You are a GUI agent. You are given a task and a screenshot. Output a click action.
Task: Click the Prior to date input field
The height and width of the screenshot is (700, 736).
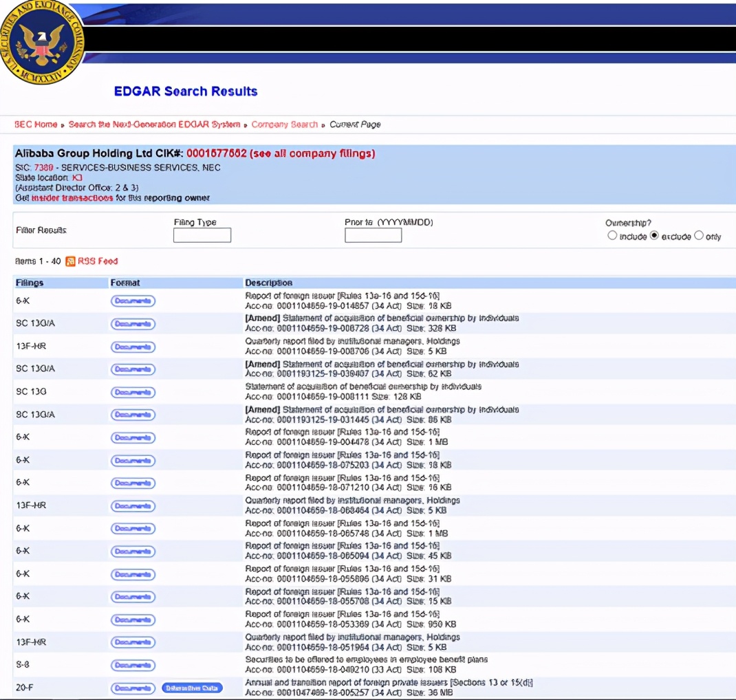373,235
